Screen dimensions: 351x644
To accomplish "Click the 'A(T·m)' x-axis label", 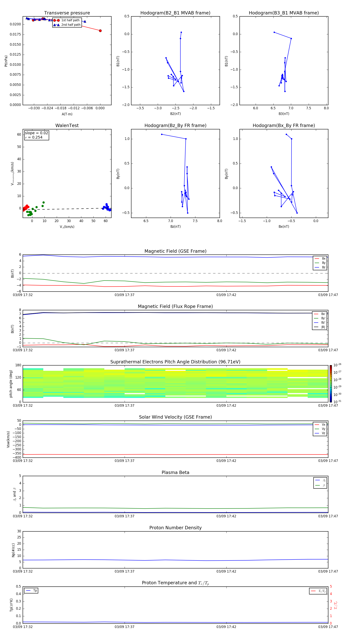I will tap(67, 114).
